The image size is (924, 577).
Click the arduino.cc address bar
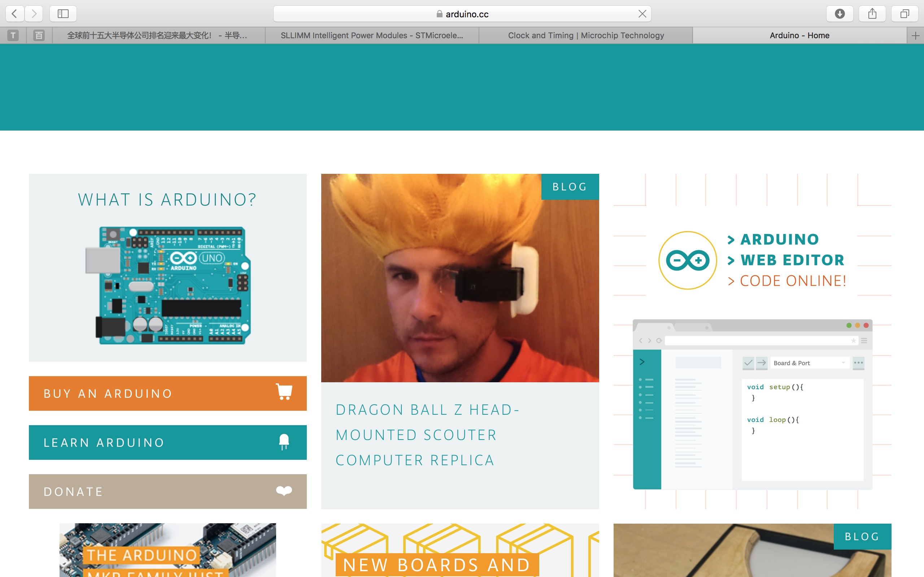point(462,14)
